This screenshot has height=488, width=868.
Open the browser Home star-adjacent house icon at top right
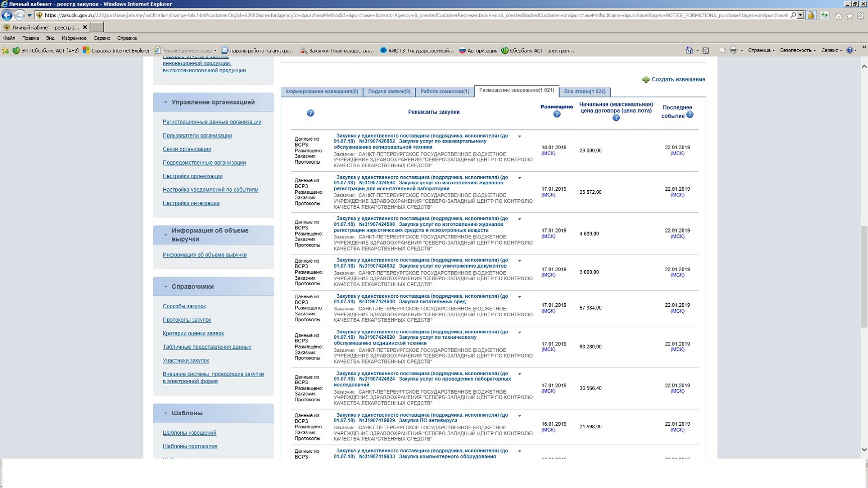coord(838,16)
